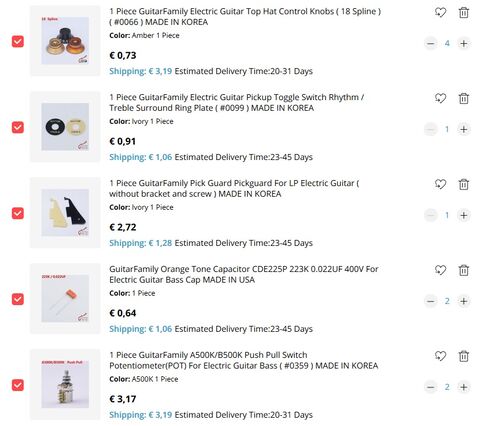The image size is (480, 426).
Task: Open shipping options for the LP Pickguard
Action: (140, 243)
